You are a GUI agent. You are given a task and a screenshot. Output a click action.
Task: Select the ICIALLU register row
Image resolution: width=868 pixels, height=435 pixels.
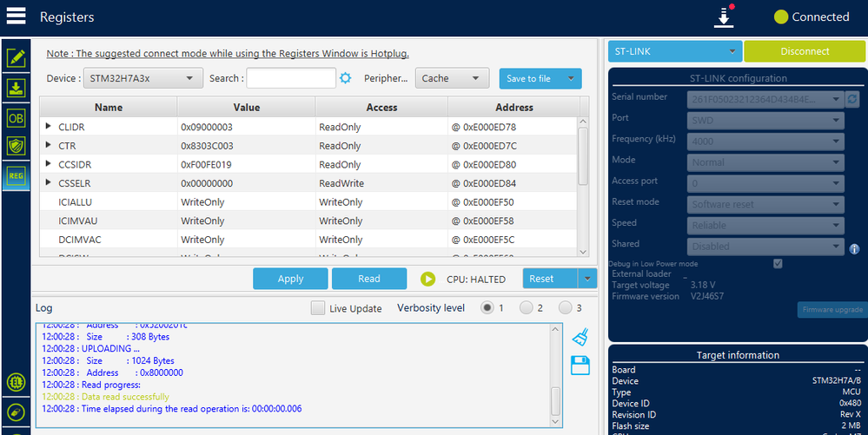click(x=309, y=202)
